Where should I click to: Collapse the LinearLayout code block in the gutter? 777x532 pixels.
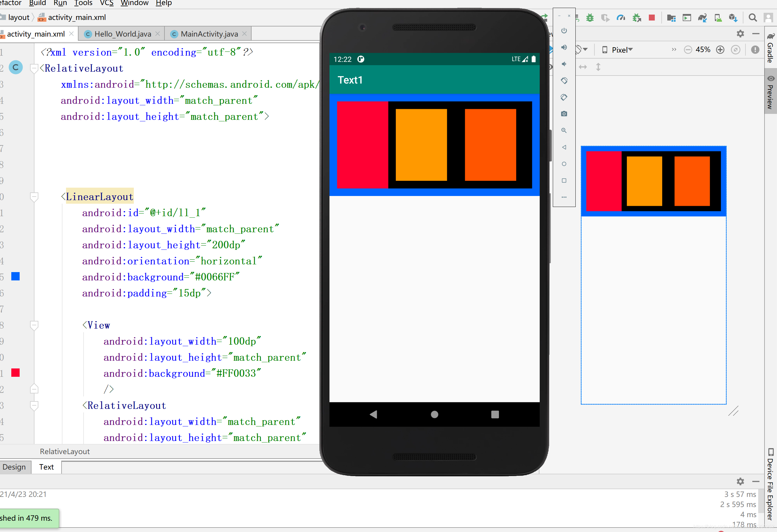[x=34, y=197]
